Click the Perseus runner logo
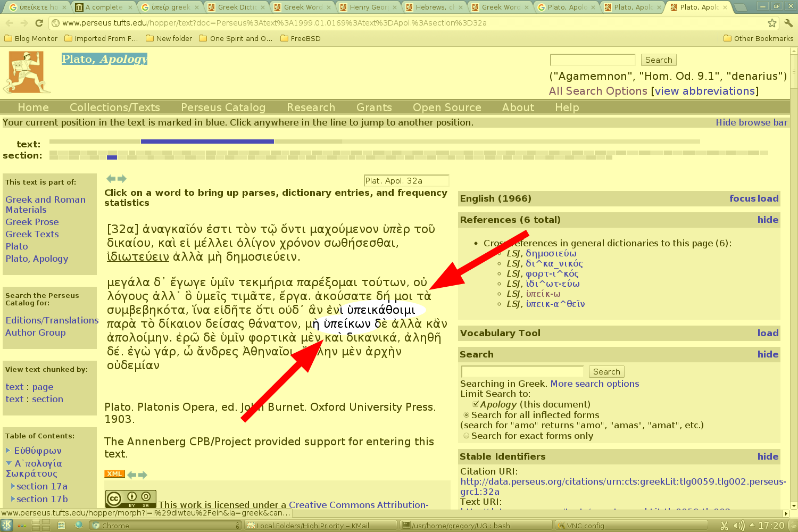Screen dimensions: 798x532 point(27,72)
